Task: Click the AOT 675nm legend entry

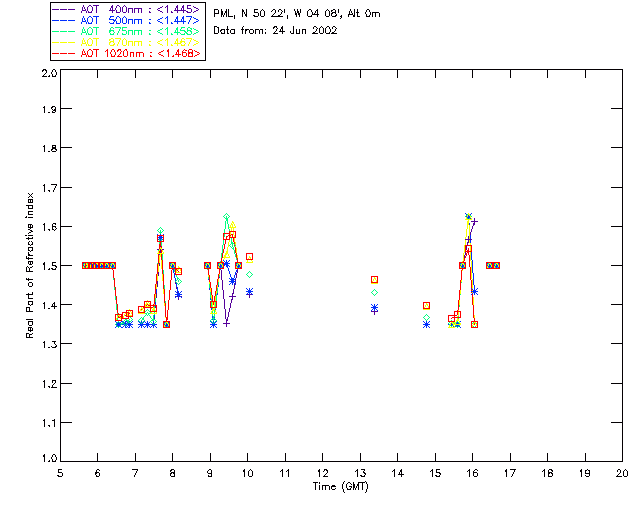Action: [126, 31]
